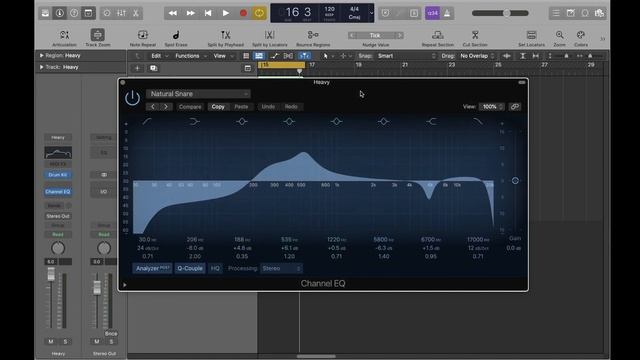Open the media Browsers icon
Viewport: 640px width, 360px height.
click(599, 13)
